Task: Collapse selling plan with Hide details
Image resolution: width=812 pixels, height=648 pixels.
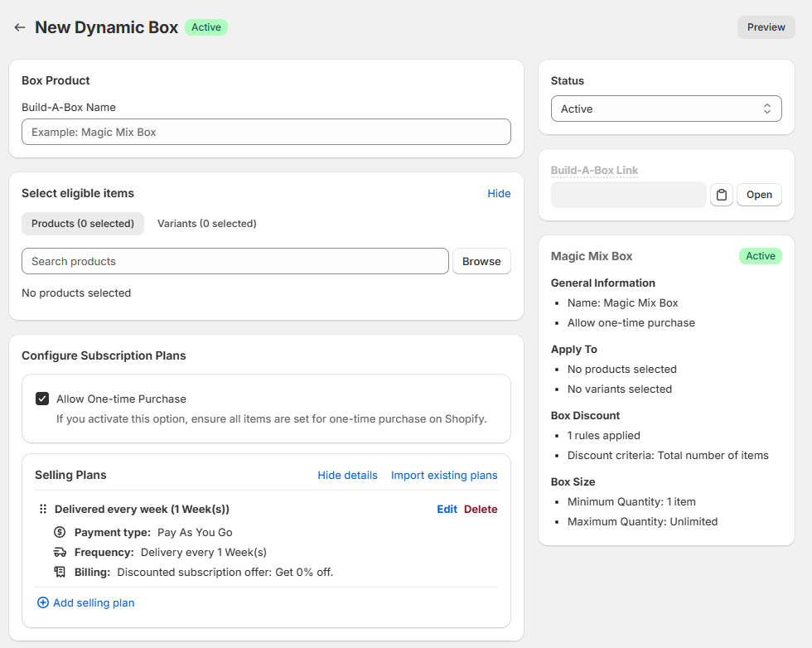Action: 347,475
